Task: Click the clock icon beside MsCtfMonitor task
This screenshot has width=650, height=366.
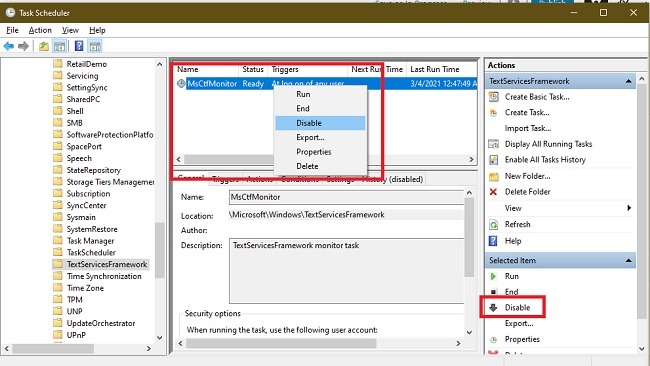Action: click(181, 84)
